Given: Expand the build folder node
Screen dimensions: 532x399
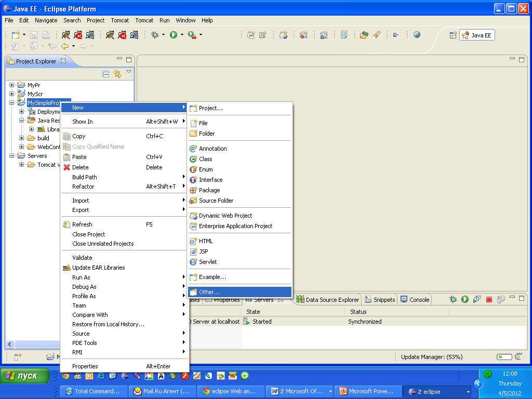Looking at the screenshot, I should 21,138.
